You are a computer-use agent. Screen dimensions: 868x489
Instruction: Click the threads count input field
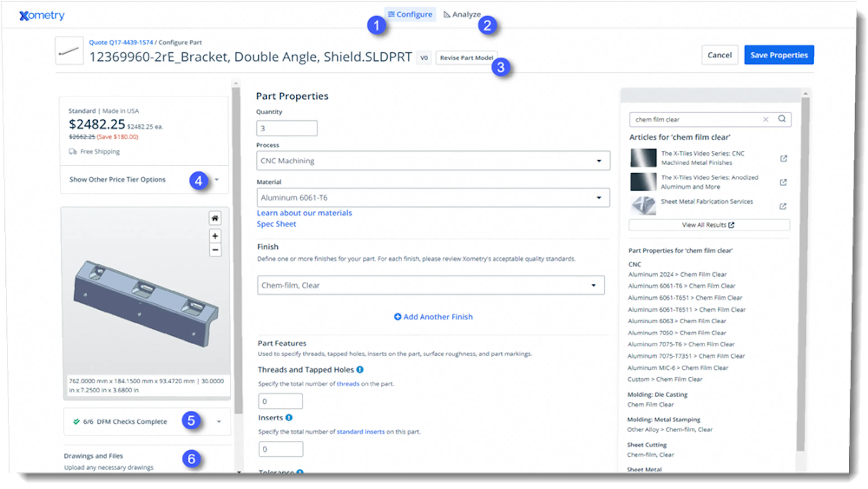[x=280, y=401]
